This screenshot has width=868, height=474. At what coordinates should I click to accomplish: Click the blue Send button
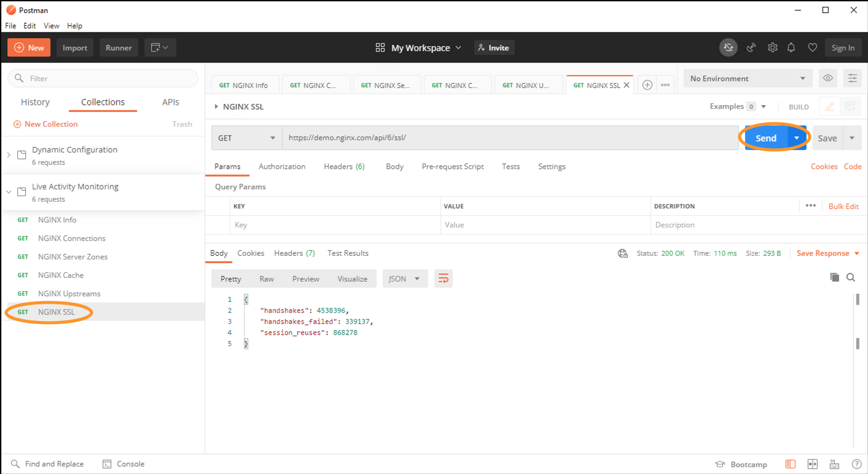pos(766,138)
